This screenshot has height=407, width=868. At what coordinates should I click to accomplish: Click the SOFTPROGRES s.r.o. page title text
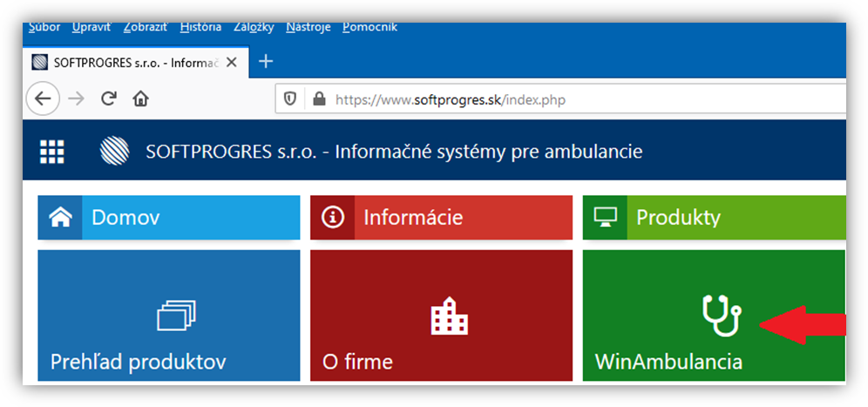point(394,151)
